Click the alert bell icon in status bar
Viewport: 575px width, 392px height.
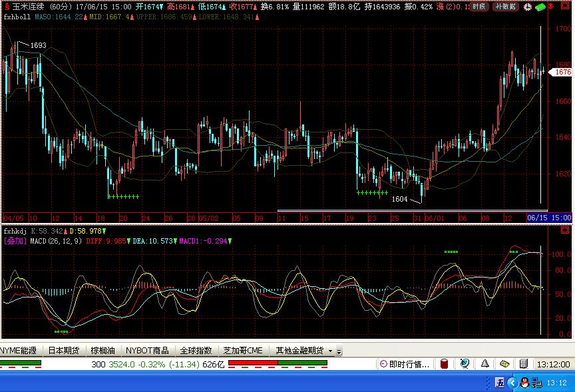click(485, 364)
